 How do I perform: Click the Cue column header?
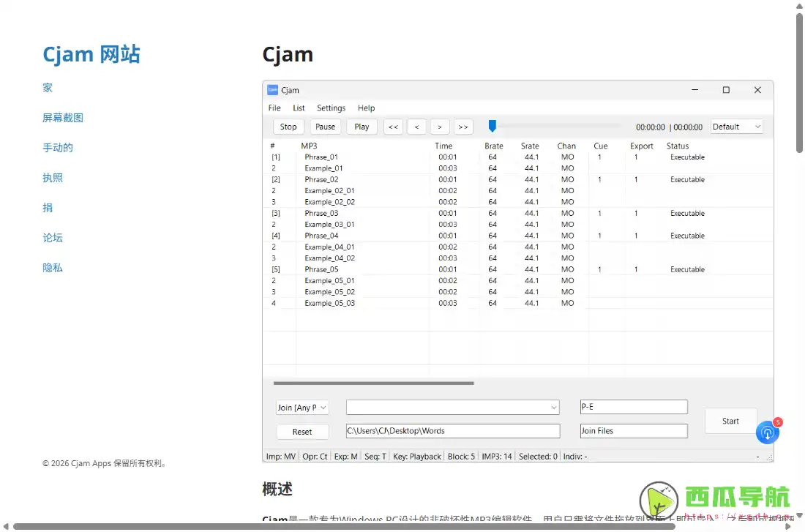point(601,146)
